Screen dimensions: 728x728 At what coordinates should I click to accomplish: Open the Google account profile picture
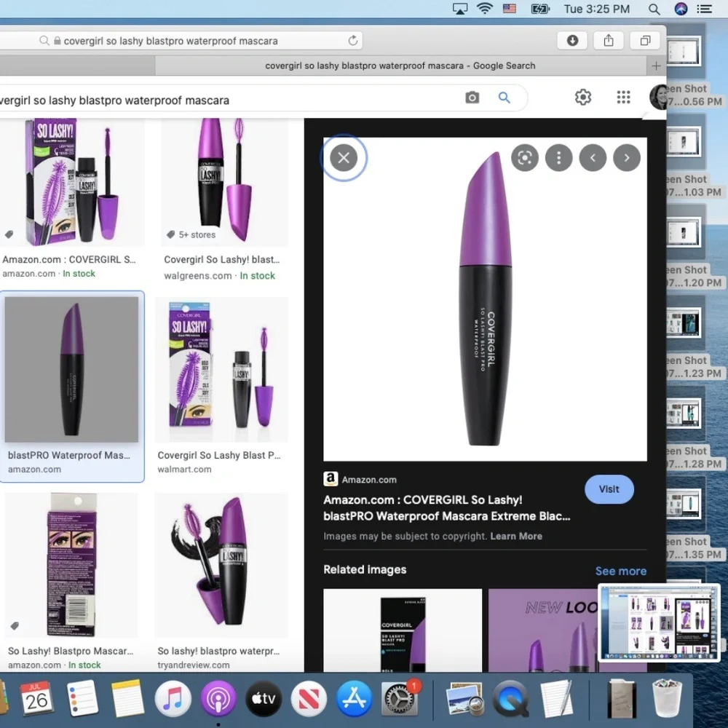pyautogui.click(x=658, y=97)
